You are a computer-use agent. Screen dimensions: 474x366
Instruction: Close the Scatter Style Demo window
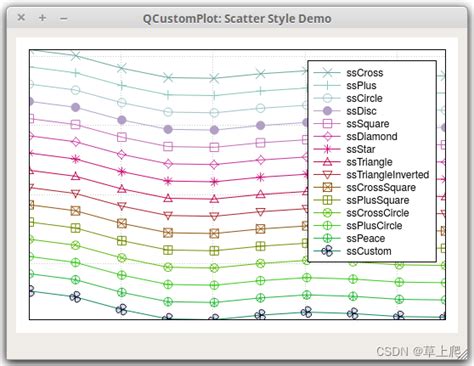[21, 17]
